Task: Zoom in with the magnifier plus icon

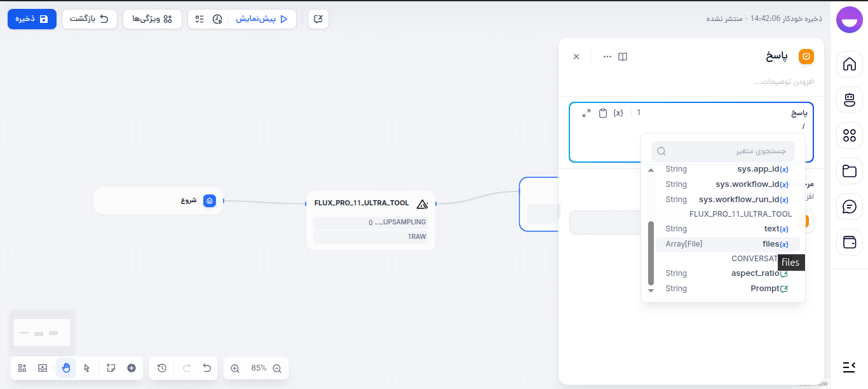Action: 234,368
